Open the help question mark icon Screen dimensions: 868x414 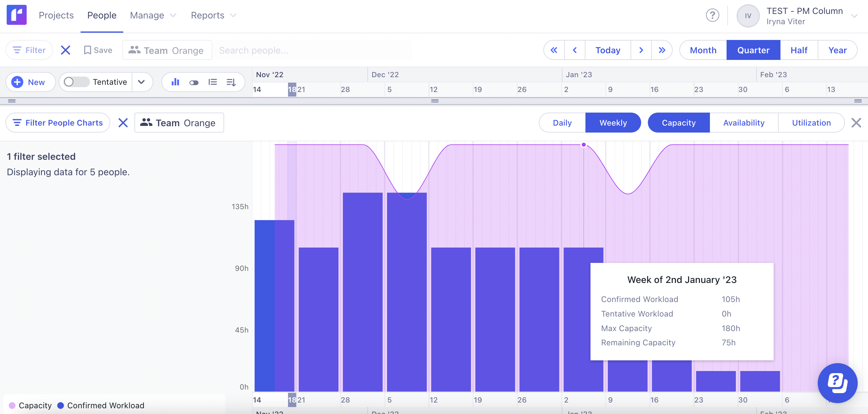point(712,15)
